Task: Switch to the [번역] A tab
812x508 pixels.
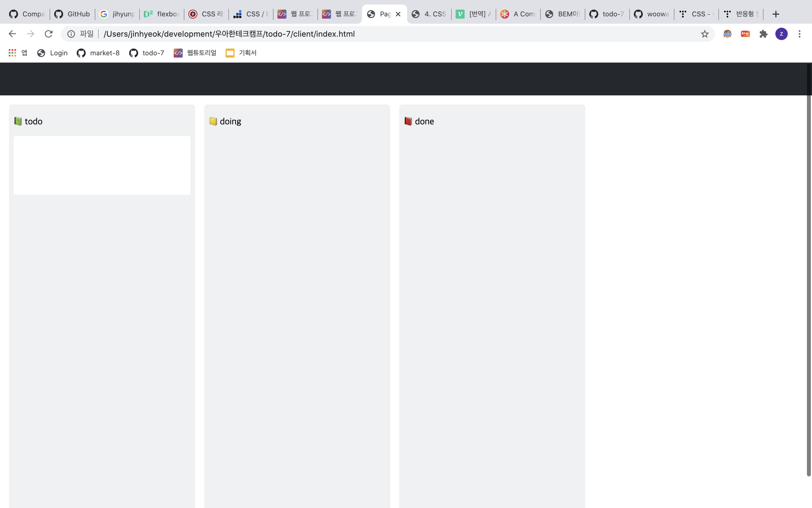Action: point(474,14)
